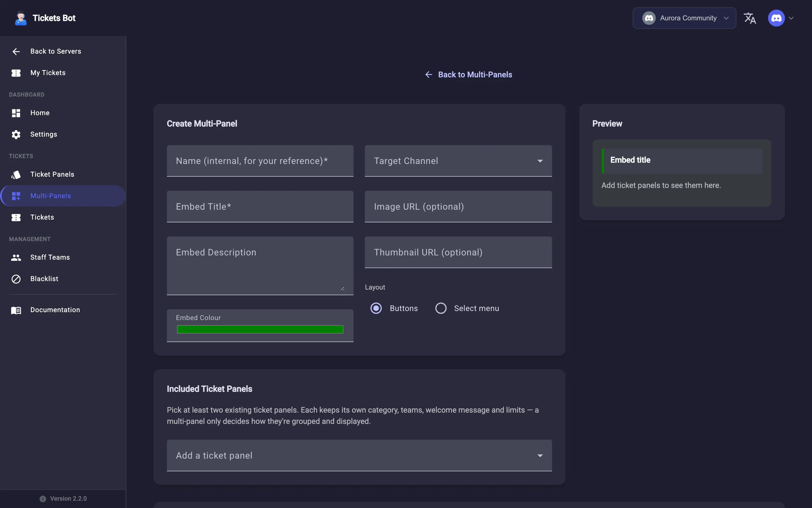Click the Aurora Community server icon

point(649,18)
